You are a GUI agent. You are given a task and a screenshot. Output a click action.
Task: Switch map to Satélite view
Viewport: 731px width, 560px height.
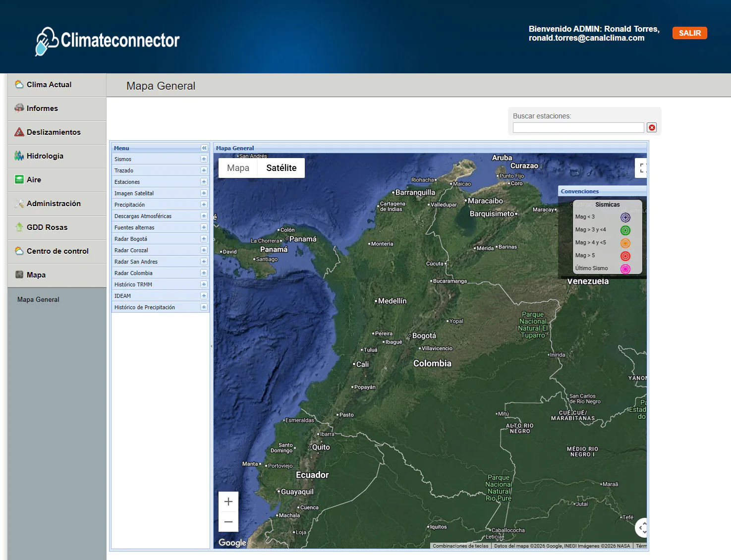pyautogui.click(x=281, y=168)
